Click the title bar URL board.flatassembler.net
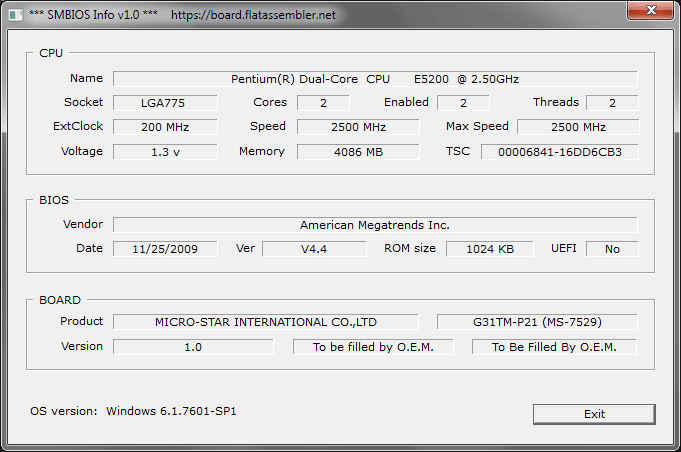The image size is (681, 452). coord(253,15)
